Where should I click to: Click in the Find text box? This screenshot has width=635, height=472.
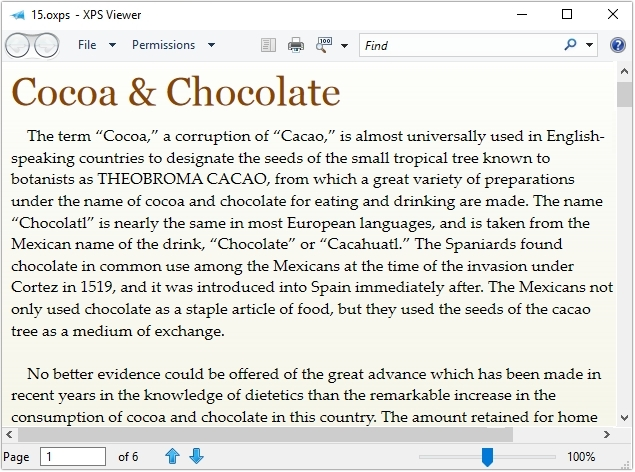click(x=460, y=45)
